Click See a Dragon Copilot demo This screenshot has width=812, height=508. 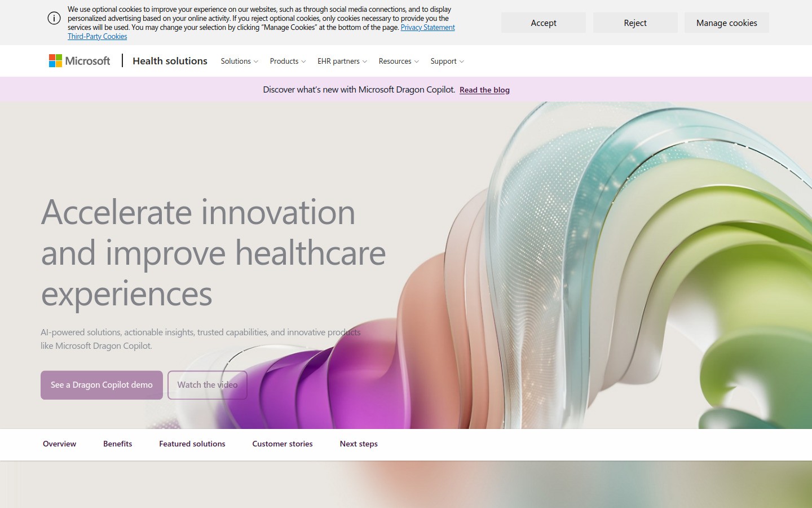coord(101,385)
